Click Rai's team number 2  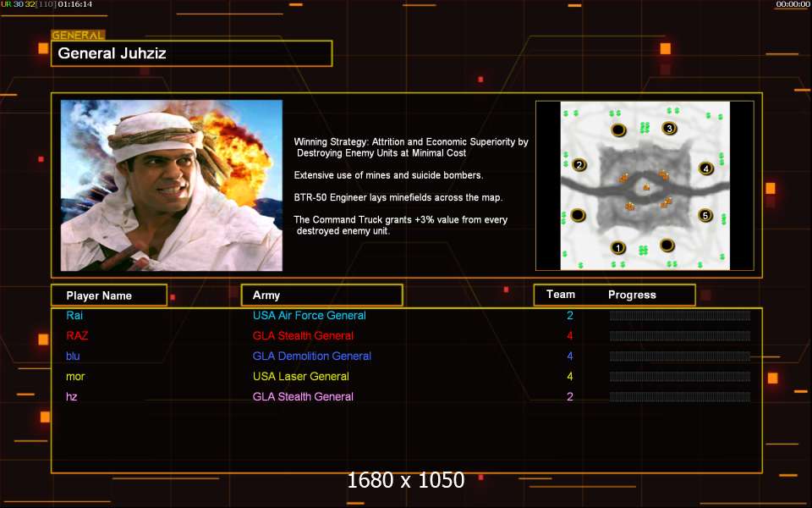pyautogui.click(x=569, y=315)
